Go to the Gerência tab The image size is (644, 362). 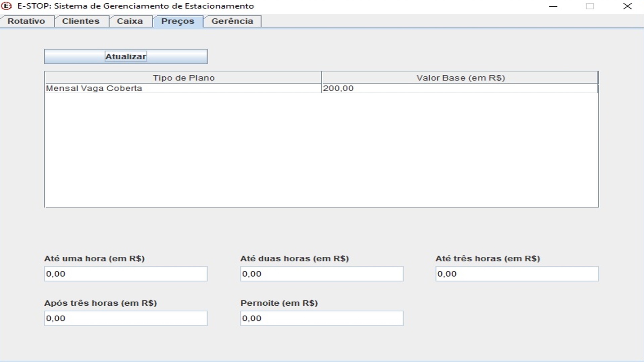(232, 21)
